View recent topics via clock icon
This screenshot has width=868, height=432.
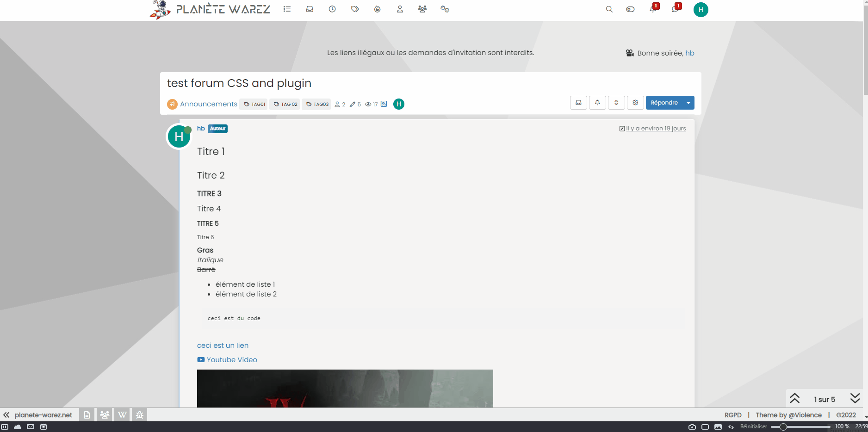click(x=332, y=9)
